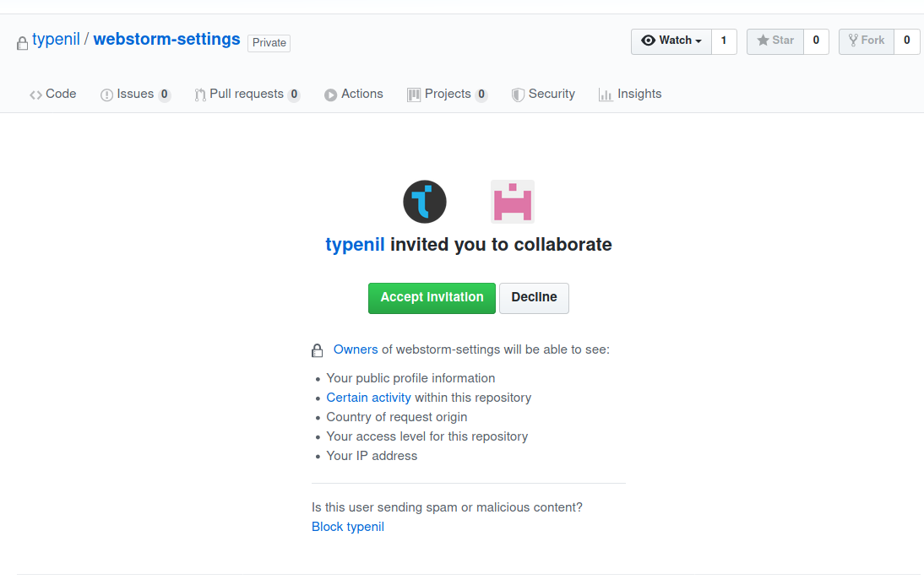The height and width of the screenshot is (585, 924).
Task: Click 'Country of request origin' text
Action: click(397, 417)
